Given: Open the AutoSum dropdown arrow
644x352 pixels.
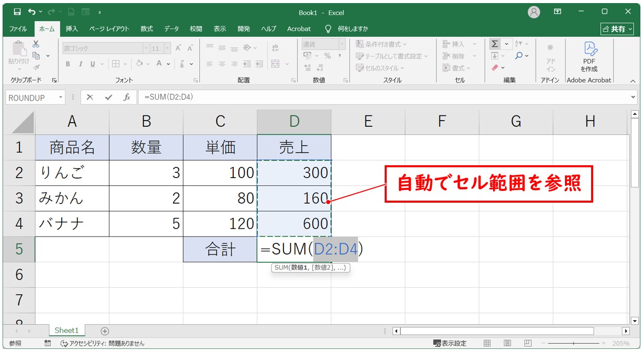Looking at the screenshot, I should coord(506,44).
